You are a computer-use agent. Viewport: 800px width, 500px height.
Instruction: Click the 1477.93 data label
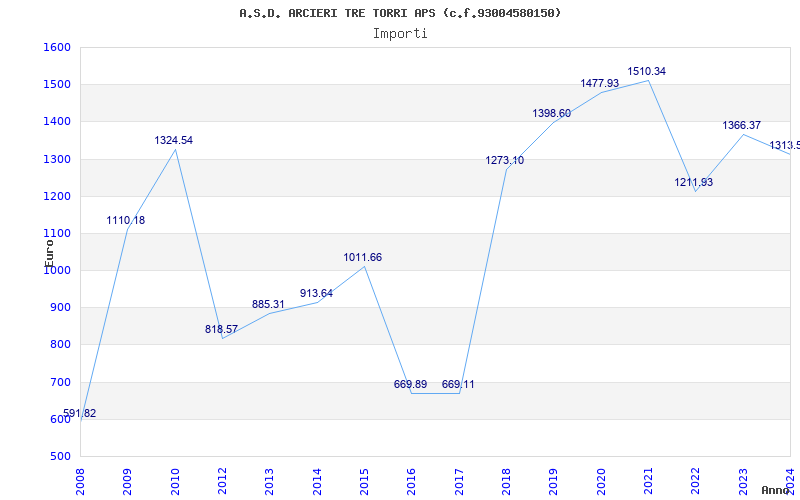(x=599, y=83)
